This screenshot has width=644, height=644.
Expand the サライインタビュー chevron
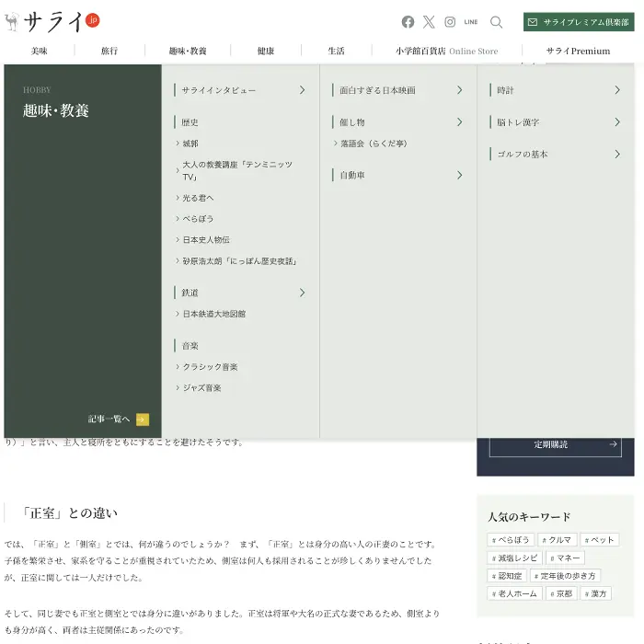tap(302, 90)
